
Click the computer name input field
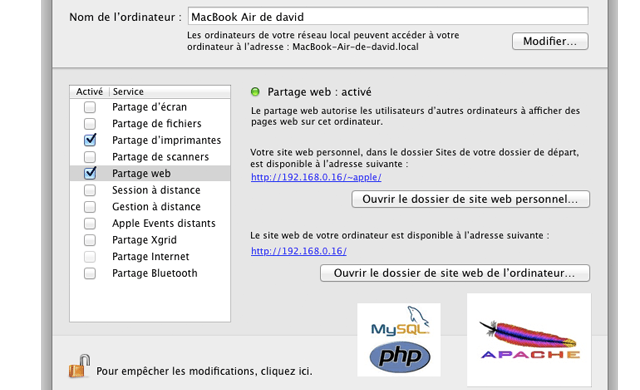tap(388, 17)
